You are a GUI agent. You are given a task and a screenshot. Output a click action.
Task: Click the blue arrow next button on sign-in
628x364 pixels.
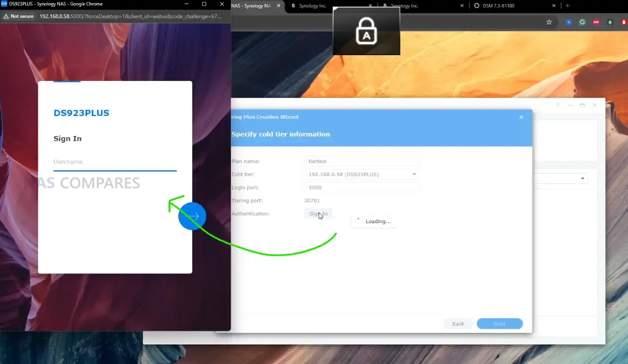tap(192, 216)
